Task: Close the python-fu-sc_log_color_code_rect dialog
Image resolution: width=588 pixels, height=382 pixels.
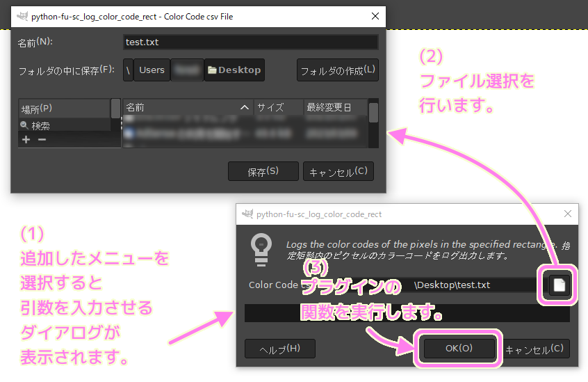Action: point(567,214)
